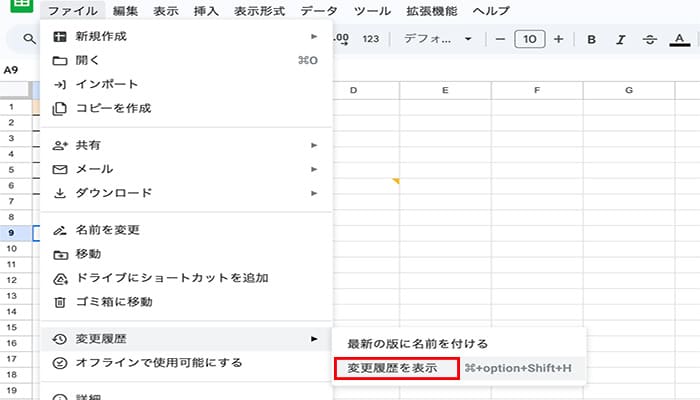Image resolution: width=700 pixels, height=400 pixels.
Task: Expand the ダウンロード submenu arrow
Action: click(x=314, y=193)
